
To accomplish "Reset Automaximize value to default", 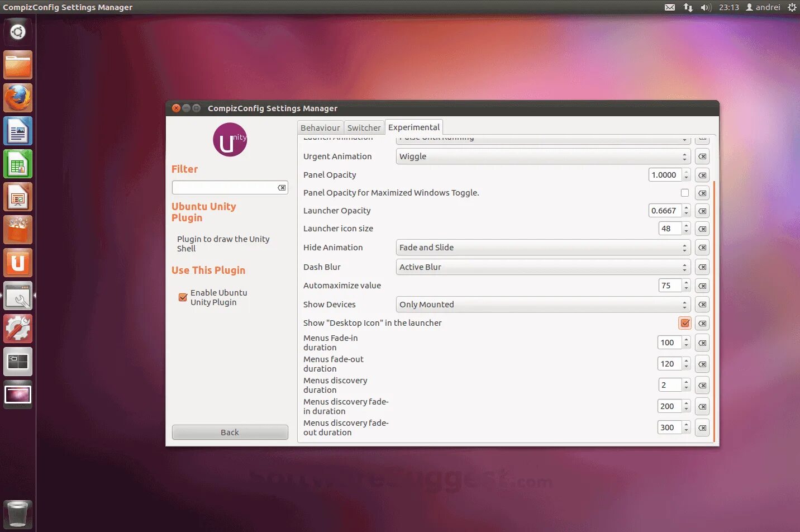I will click(702, 286).
